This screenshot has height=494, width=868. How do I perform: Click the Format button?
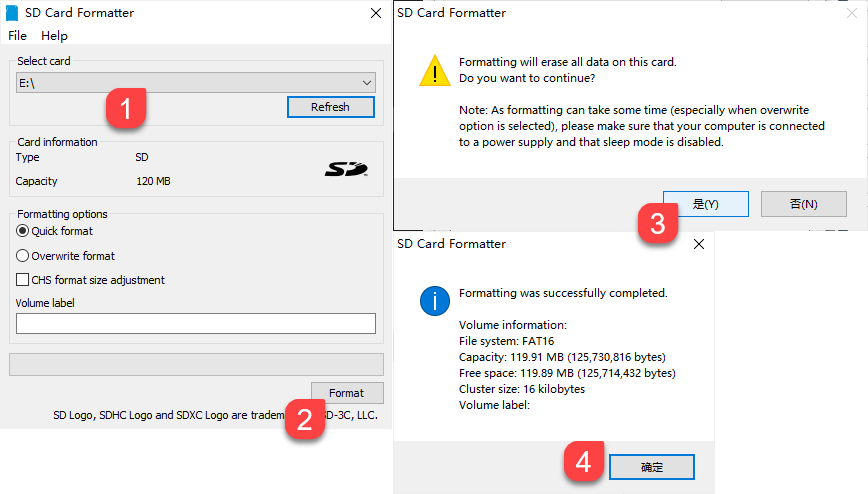[347, 393]
